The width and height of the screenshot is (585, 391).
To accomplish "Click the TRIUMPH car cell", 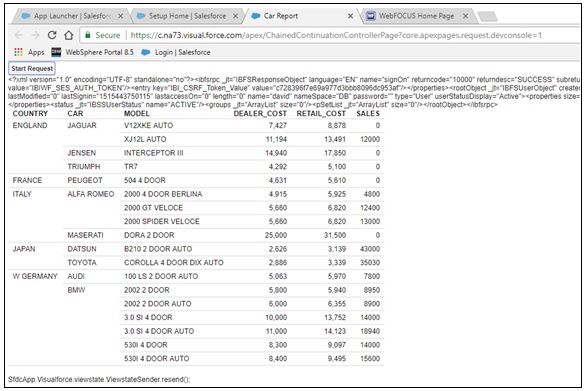I will pos(84,166).
